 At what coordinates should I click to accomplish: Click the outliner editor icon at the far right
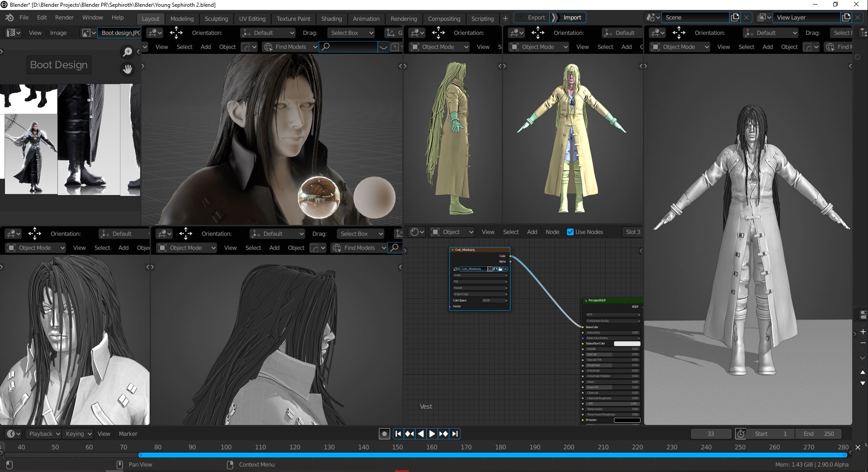(x=863, y=33)
